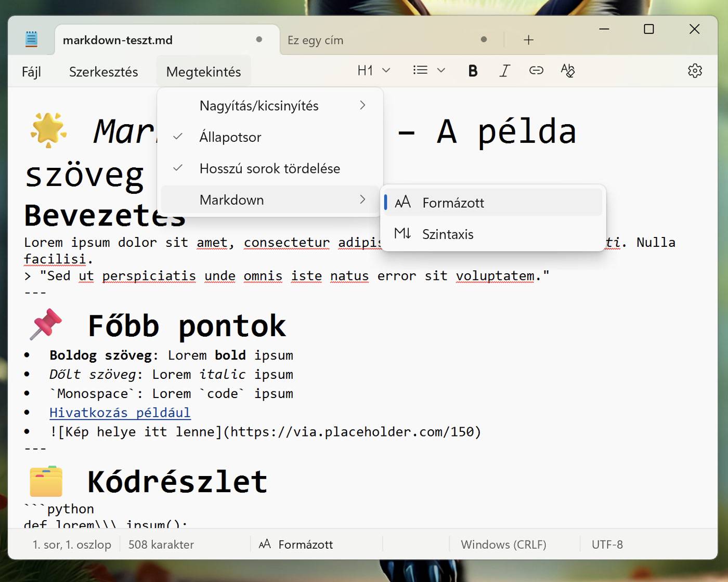Click the Kép helye itt lenne image line
Image resolution: width=728 pixels, height=582 pixels.
click(265, 432)
